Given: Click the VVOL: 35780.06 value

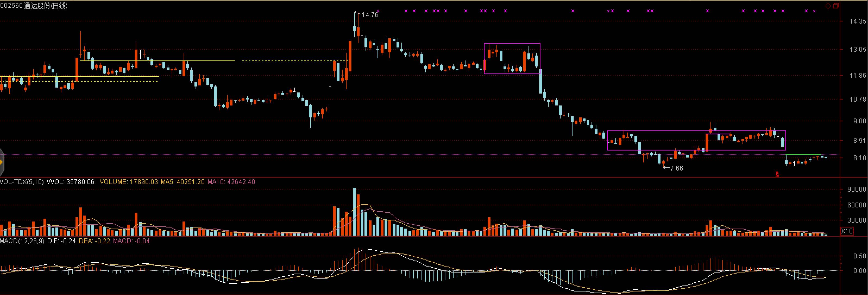Looking at the screenshot, I should [70, 182].
